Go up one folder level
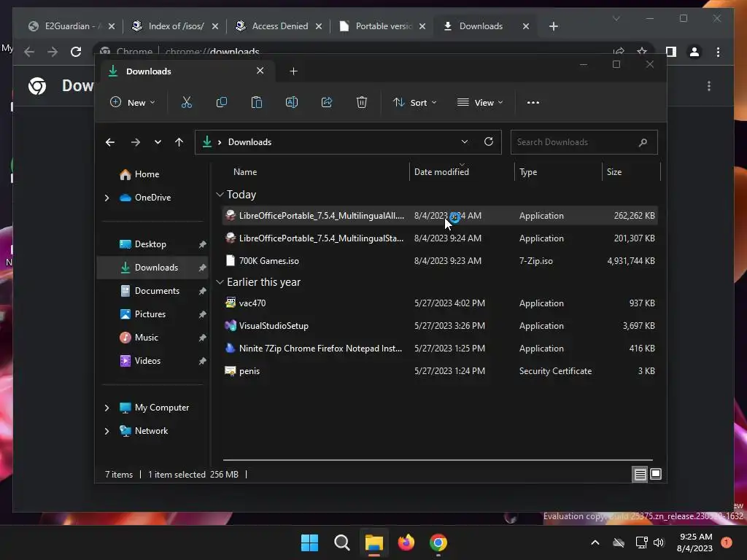This screenshot has height=560, width=747. click(x=179, y=142)
